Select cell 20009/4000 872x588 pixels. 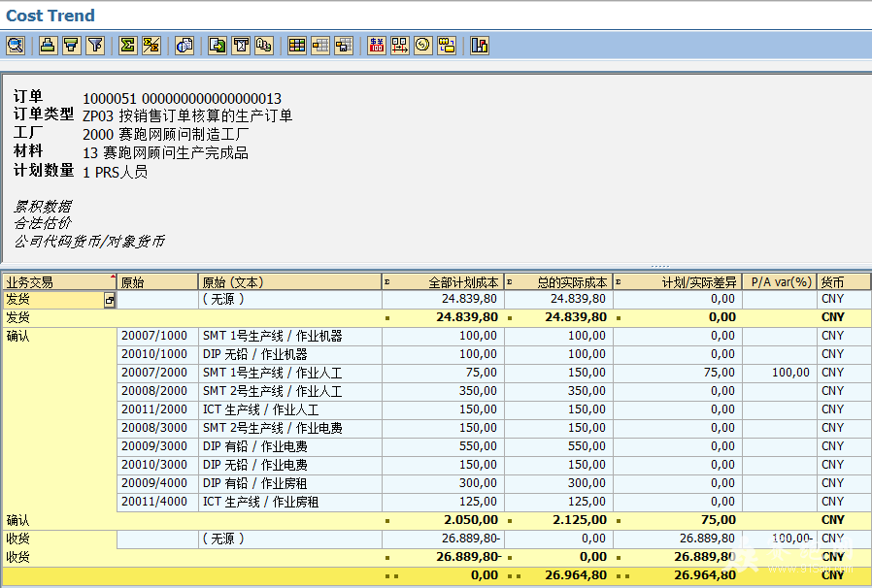coord(157,482)
